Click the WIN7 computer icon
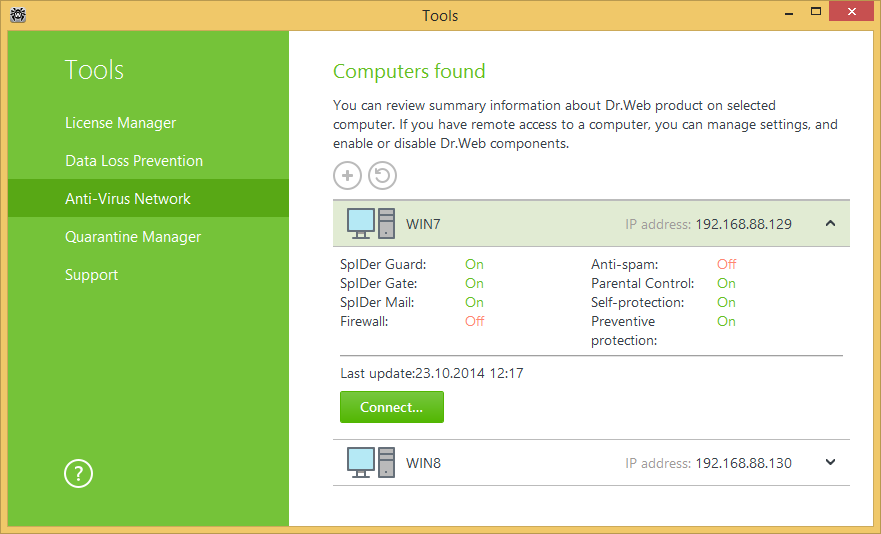Screen dimensions: 881x534 point(371,223)
